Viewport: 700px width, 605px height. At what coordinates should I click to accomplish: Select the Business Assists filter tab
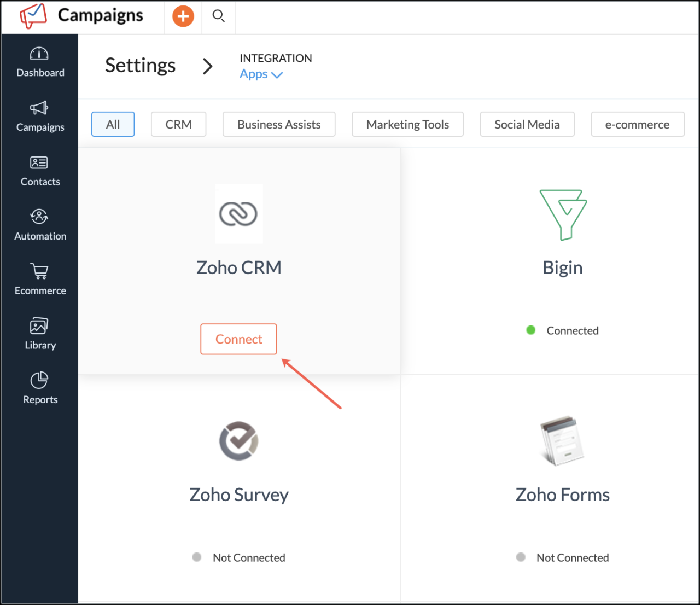pos(279,124)
